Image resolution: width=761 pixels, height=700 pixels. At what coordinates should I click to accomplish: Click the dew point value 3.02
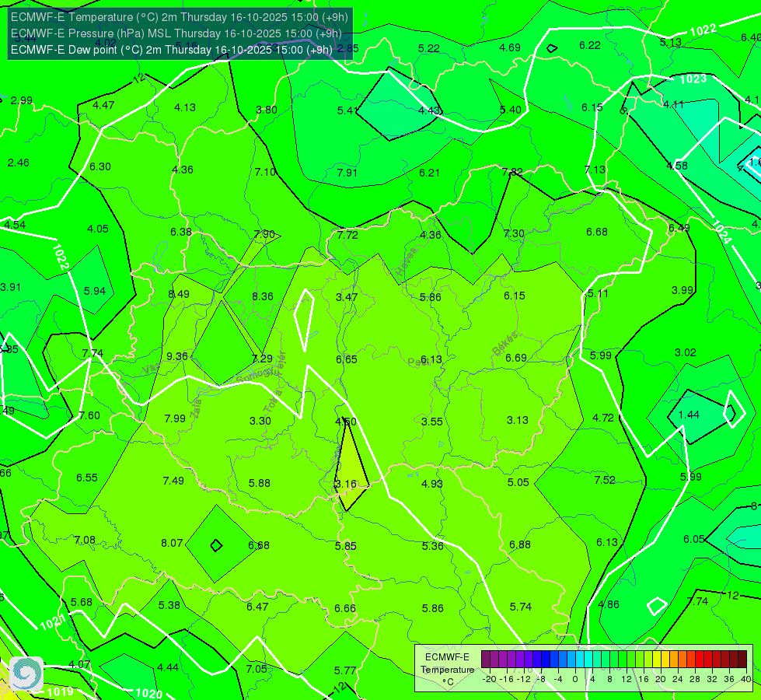click(686, 352)
